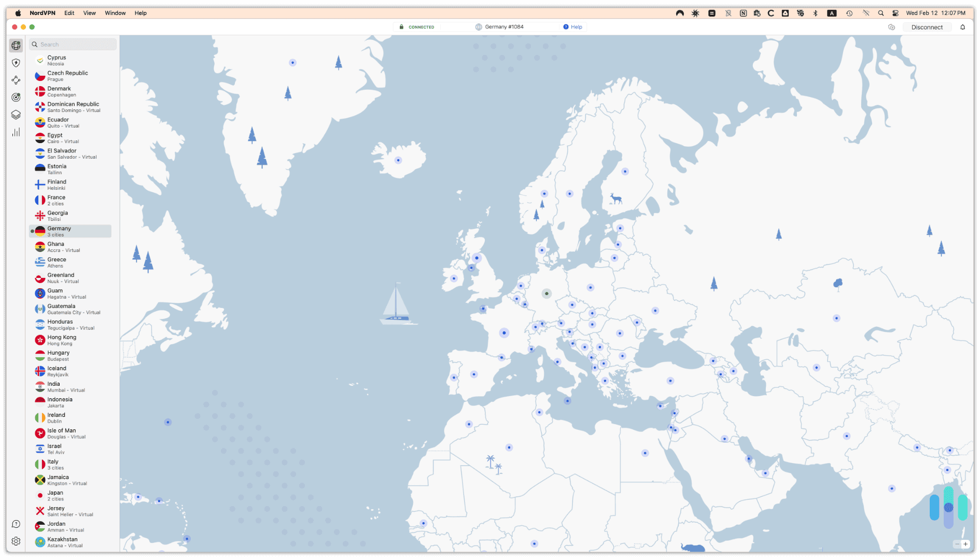Viewport: 980px width, 560px height.
Task: Open the Threat Protection shield panel
Action: point(16,62)
